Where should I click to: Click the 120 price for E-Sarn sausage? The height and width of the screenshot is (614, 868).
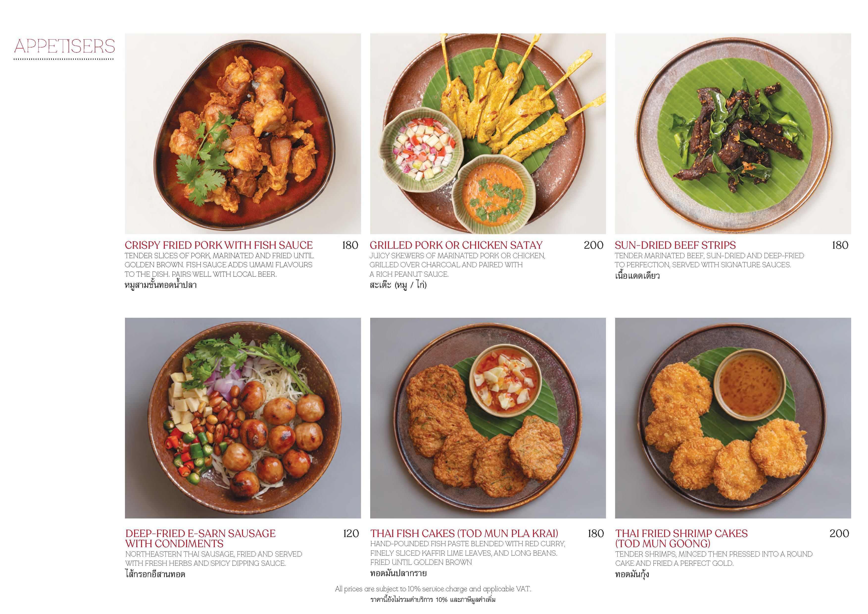[351, 533]
